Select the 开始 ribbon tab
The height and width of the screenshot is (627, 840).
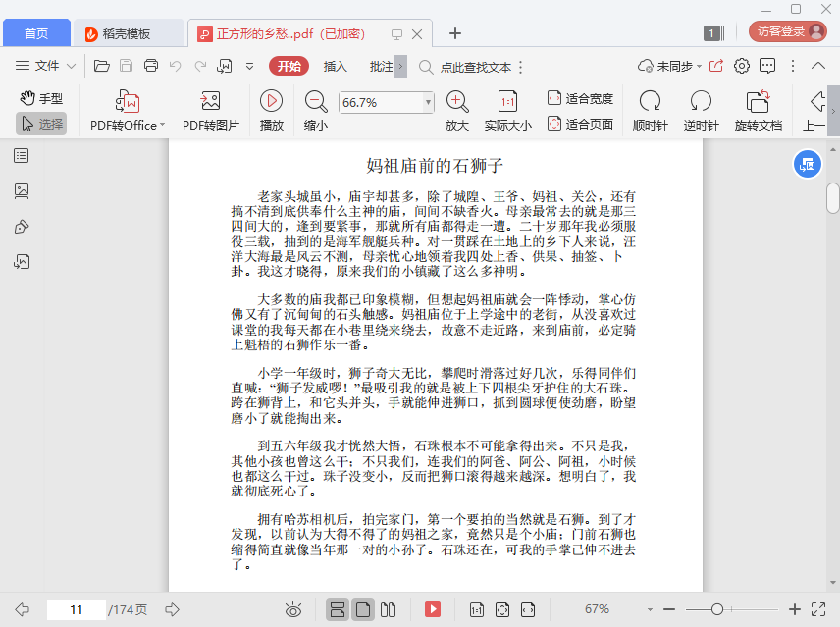point(289,66)
